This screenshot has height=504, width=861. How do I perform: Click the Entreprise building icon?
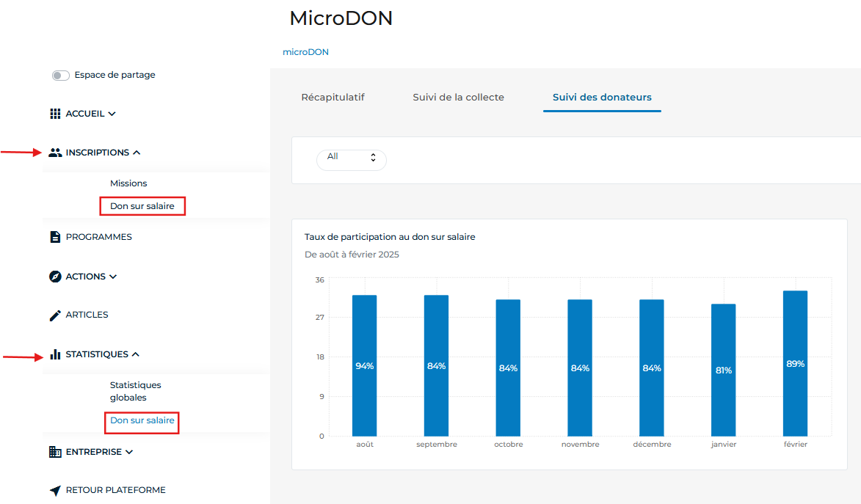tap(55, 452)
